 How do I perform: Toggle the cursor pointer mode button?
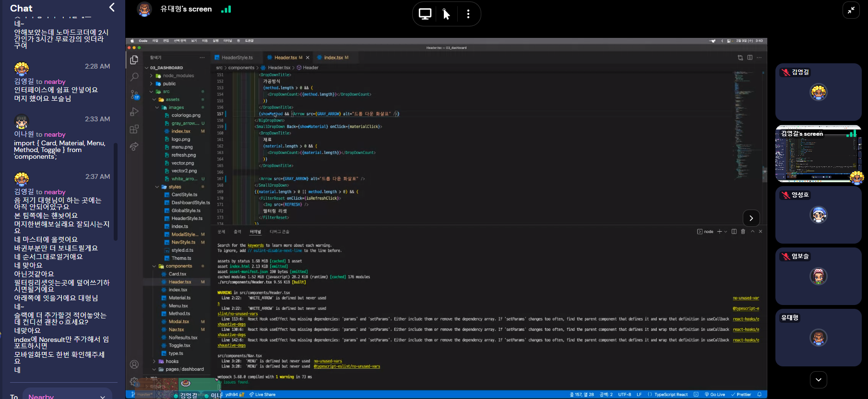[x=446, y=14]
